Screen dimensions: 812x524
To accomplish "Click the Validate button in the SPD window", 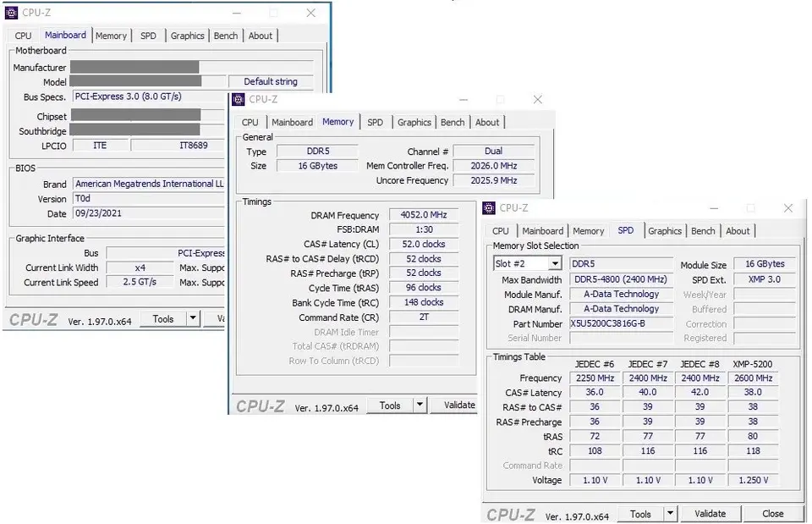I will coord(711,513).
